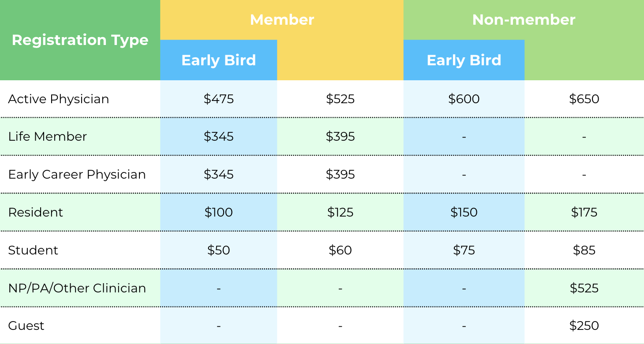Click the "Early Bird" subheader under Member
This screenshot has height=344, width=644.
[x=218, y=60]
